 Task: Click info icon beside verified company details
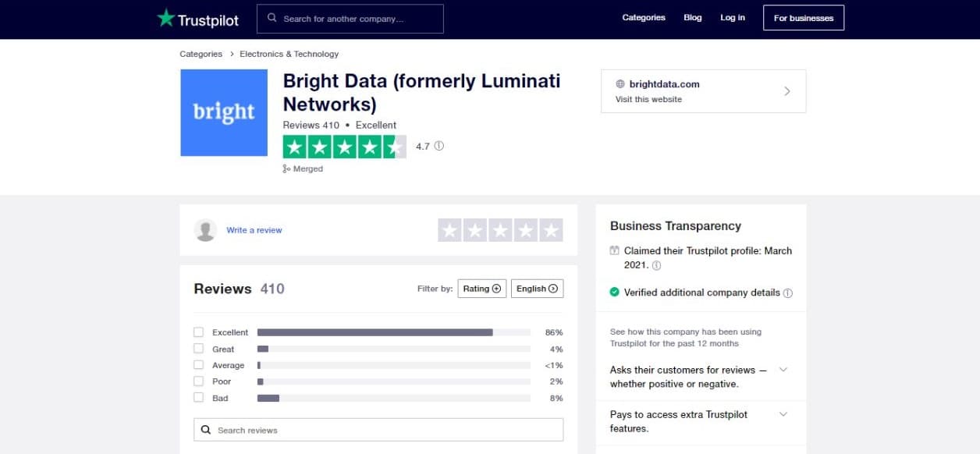tap(788, 293)
